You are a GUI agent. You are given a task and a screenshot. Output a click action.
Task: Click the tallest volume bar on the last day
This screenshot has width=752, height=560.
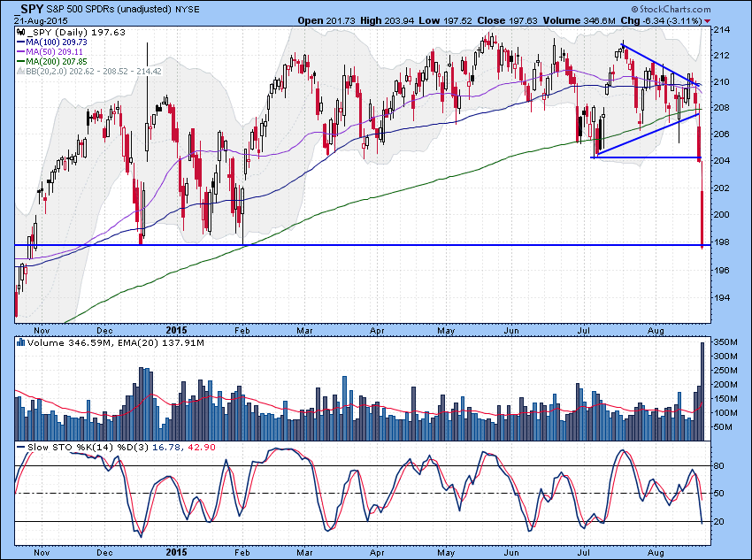point(702,391)
